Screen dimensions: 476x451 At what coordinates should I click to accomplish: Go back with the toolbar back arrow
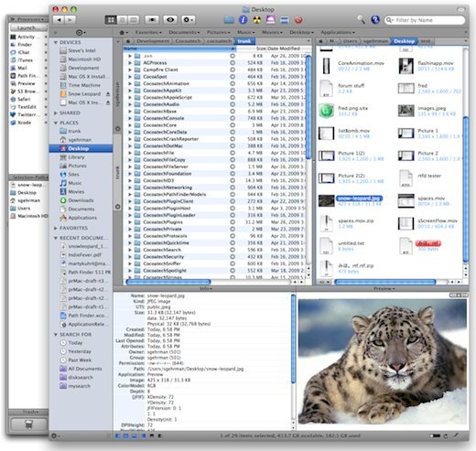59,20
